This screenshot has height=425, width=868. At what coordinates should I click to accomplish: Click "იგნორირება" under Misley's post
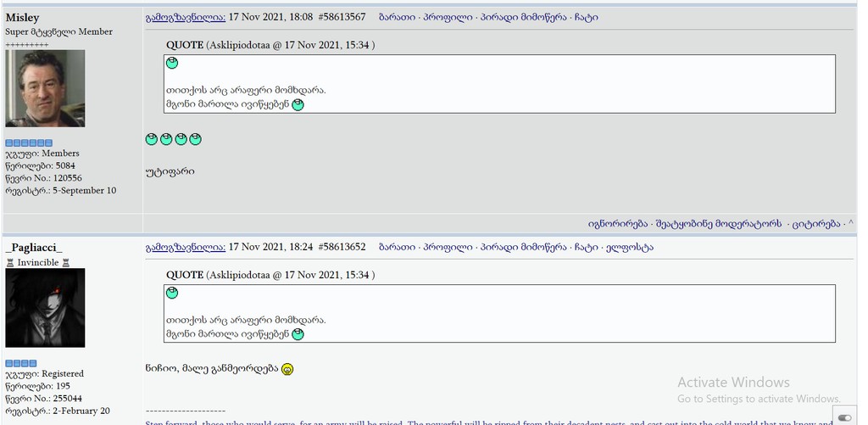[x=618, y=224]
